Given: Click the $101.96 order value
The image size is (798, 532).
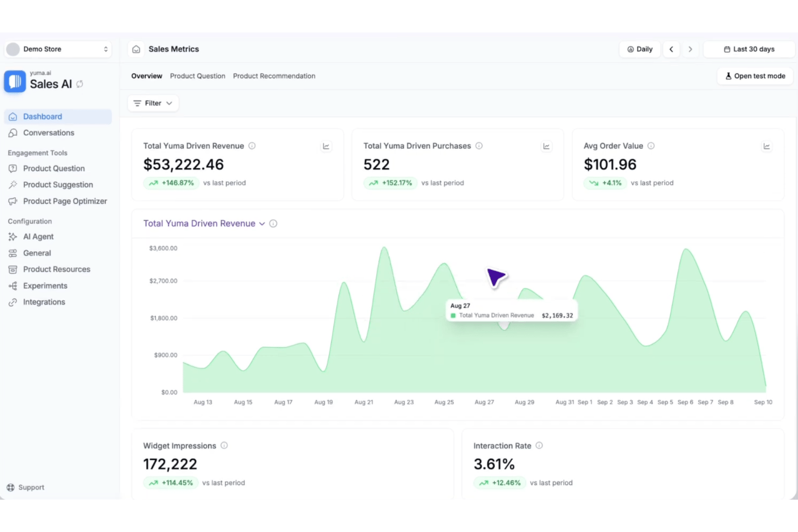Looking at the screenshot, I should (x=610, y=164).
